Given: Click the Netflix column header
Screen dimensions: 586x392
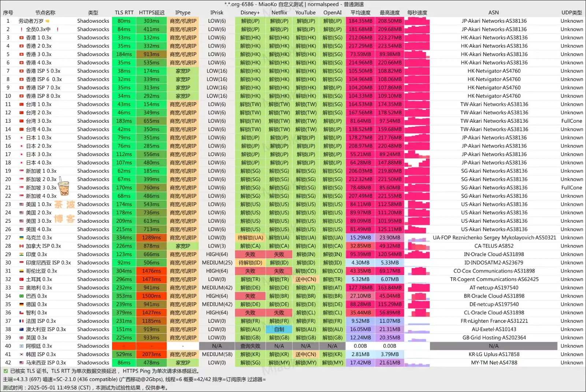Looking at the screenshot, I should point(279,12).
